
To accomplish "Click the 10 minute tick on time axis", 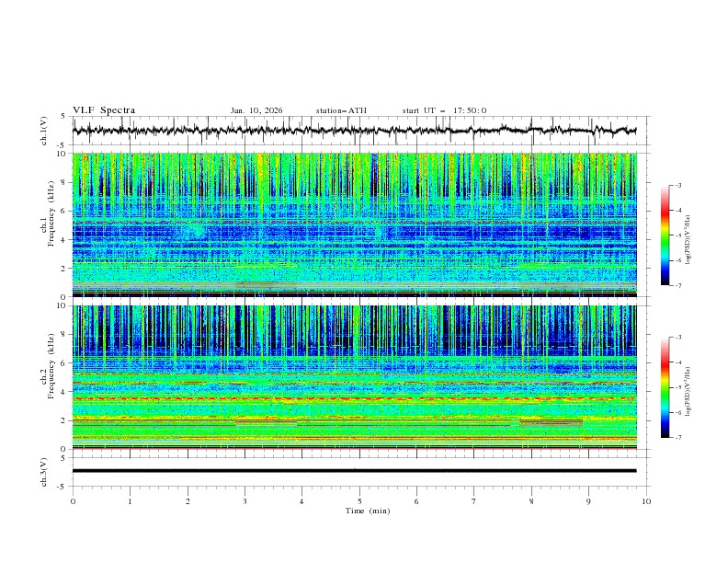I will point(646,501).
